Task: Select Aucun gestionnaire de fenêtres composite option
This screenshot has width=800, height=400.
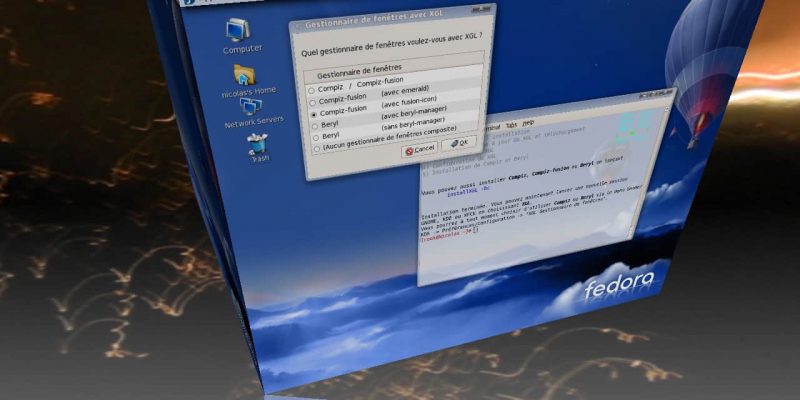Action: coord(318,148)
